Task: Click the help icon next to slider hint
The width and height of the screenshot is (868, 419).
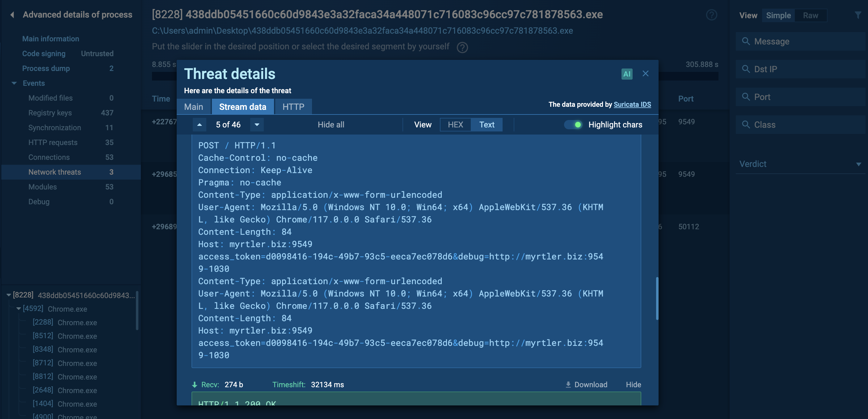Action: click(462, 47)
